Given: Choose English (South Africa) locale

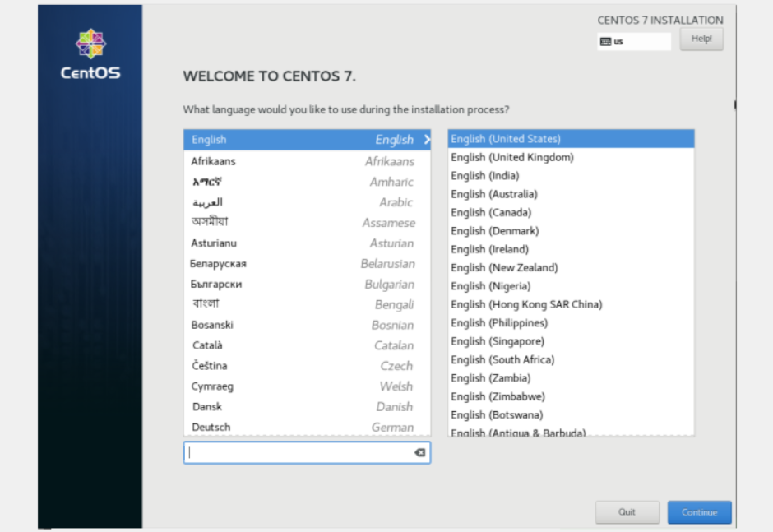Looking at the screenshot, I should (571, 360).
